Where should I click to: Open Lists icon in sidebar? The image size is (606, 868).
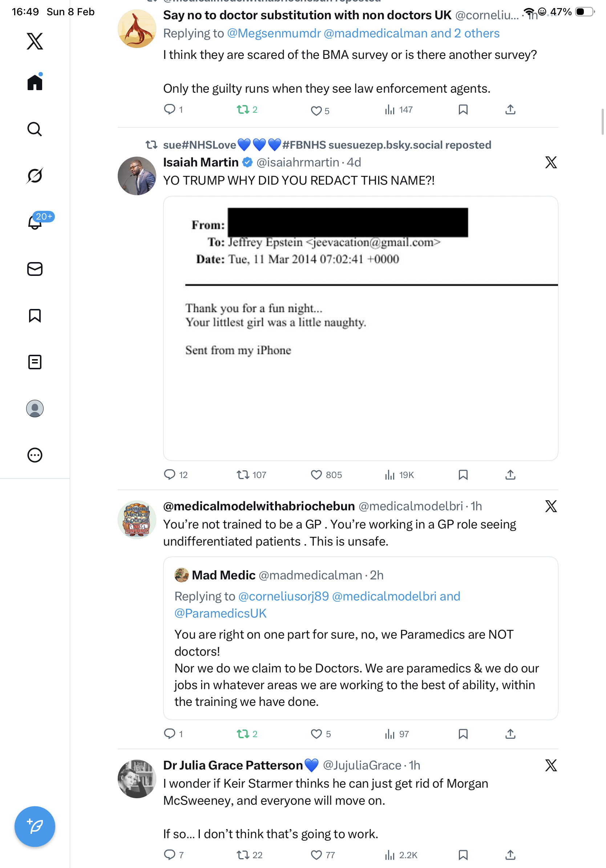point(35,362)
